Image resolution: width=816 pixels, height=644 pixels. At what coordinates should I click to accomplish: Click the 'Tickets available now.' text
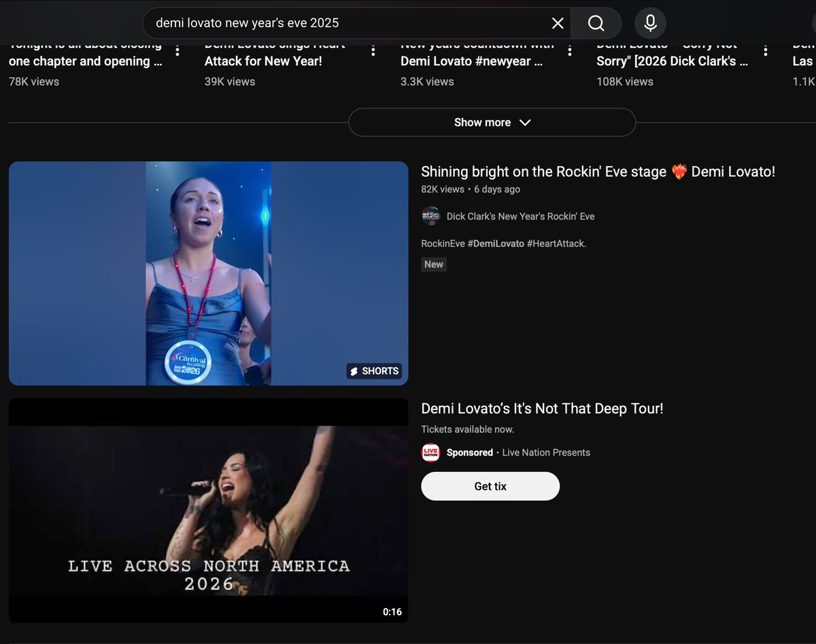pos(468,429)
